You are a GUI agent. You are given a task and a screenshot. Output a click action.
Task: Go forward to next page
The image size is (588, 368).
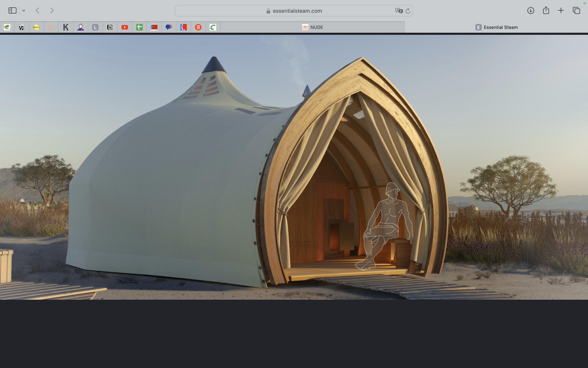pyautogui.click(x=52, y=10)
